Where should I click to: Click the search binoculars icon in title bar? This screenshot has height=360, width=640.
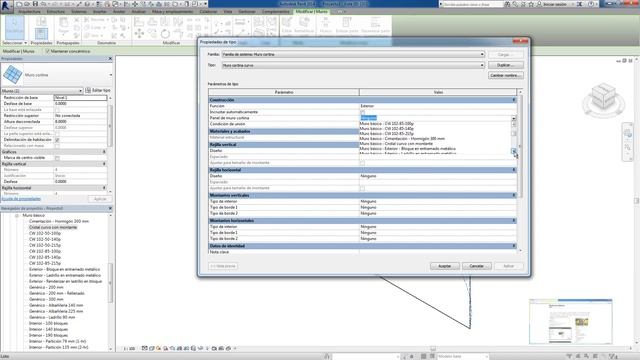pos(507,4)
